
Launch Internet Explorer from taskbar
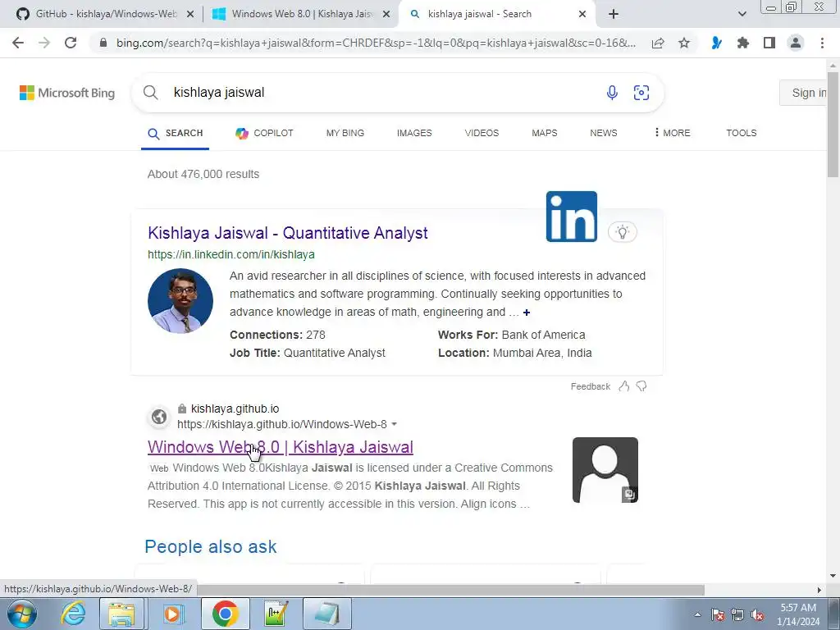72,614
